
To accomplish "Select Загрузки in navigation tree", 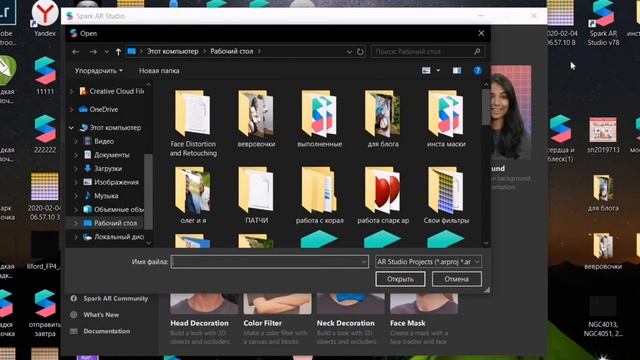I will click(103, 169).
